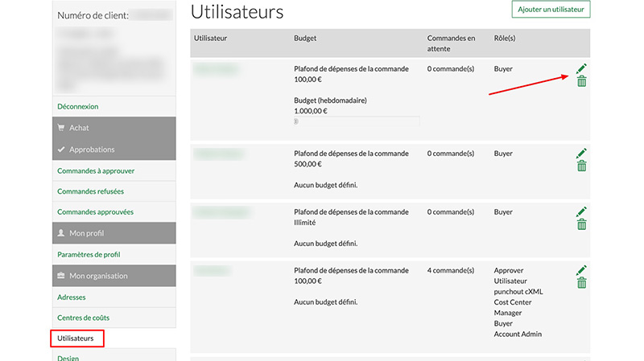Click edit pencil for the 1.000,00 € weekly budget user
The image size is (644, 361).
pos(581,69)
